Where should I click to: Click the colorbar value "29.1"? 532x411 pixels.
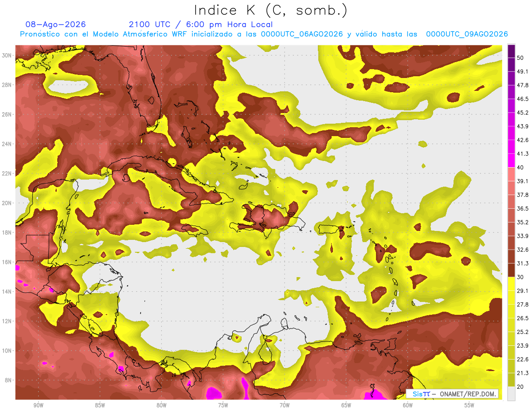[x=523, y=291]
